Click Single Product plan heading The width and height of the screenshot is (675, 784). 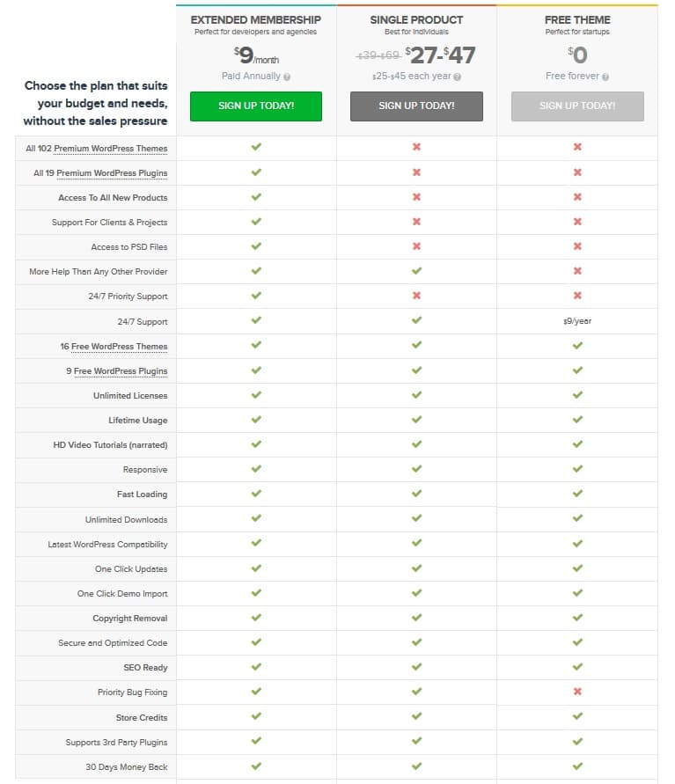point(416,20)
